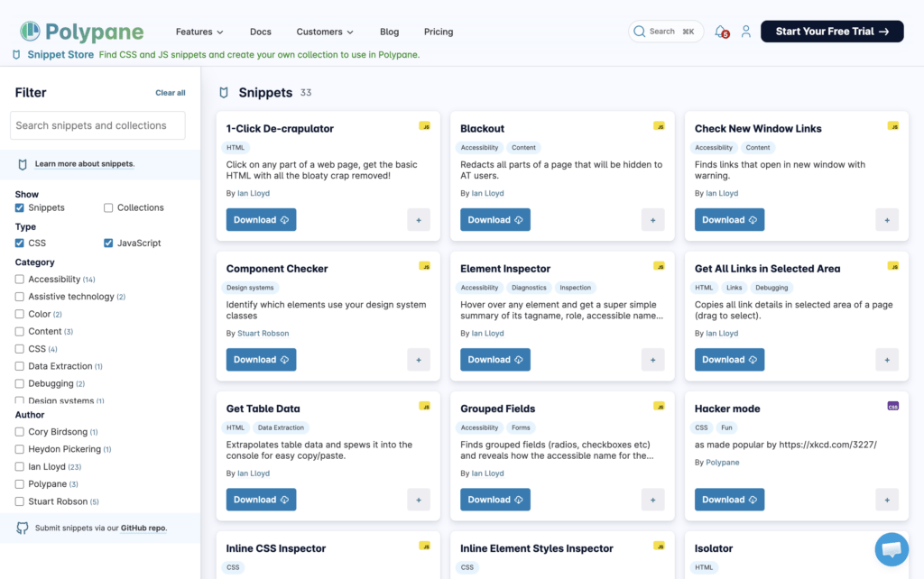Download the Blackout snippet
Image resolution: width=924 pixels, height=579 pixels.
coord(495,220)
